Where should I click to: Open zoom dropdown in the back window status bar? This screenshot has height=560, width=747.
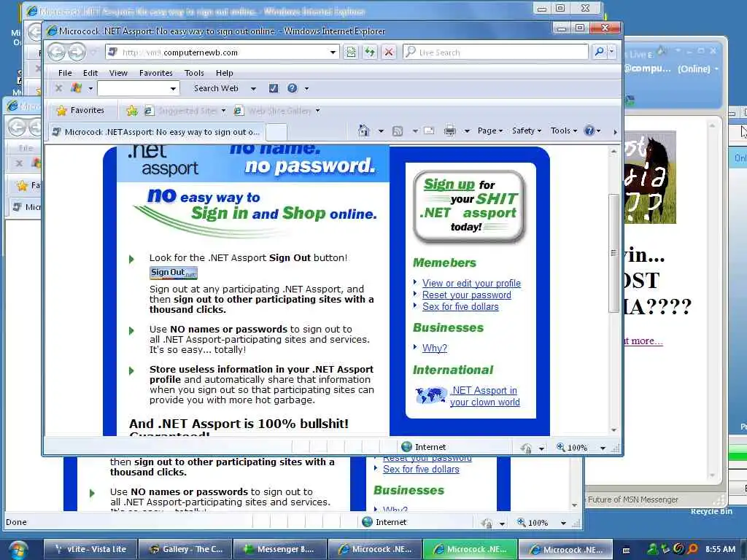(563, 523)
